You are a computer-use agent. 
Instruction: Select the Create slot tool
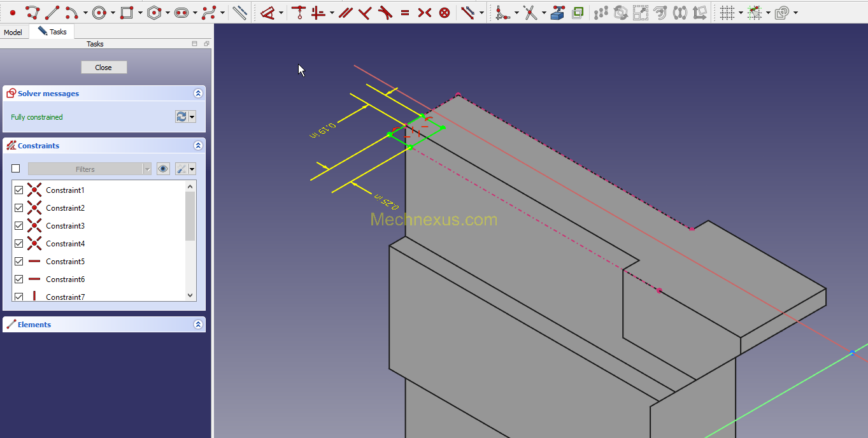click(181, 12)
